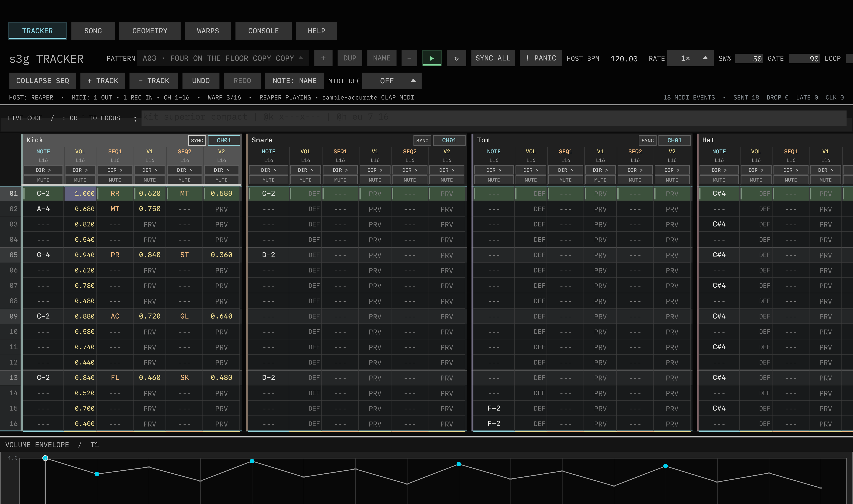The height and width of the screenshot is (504, 853).
Task: Change direction of the Kick NOTE column
Action: [x=43, y=170]
